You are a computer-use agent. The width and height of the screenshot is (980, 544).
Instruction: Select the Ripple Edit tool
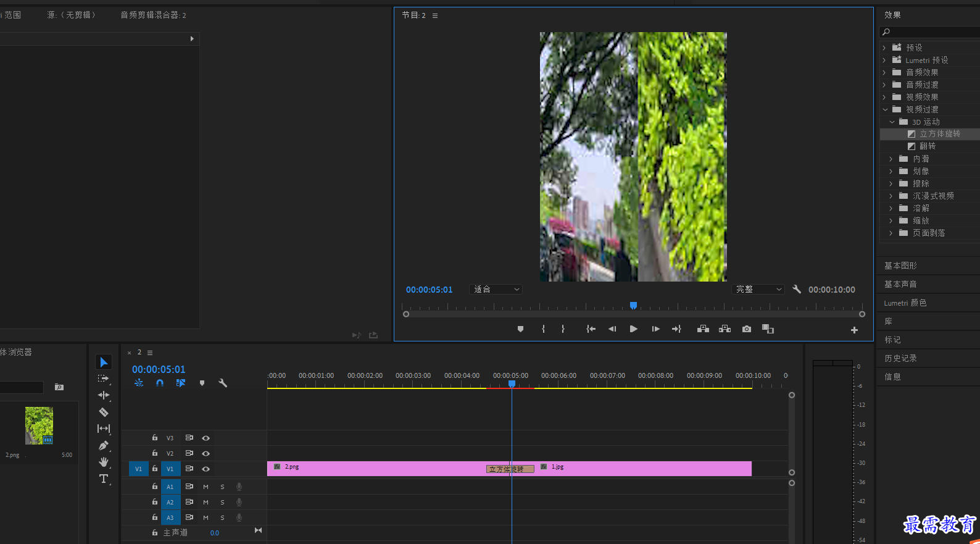[x=104, y=395]
